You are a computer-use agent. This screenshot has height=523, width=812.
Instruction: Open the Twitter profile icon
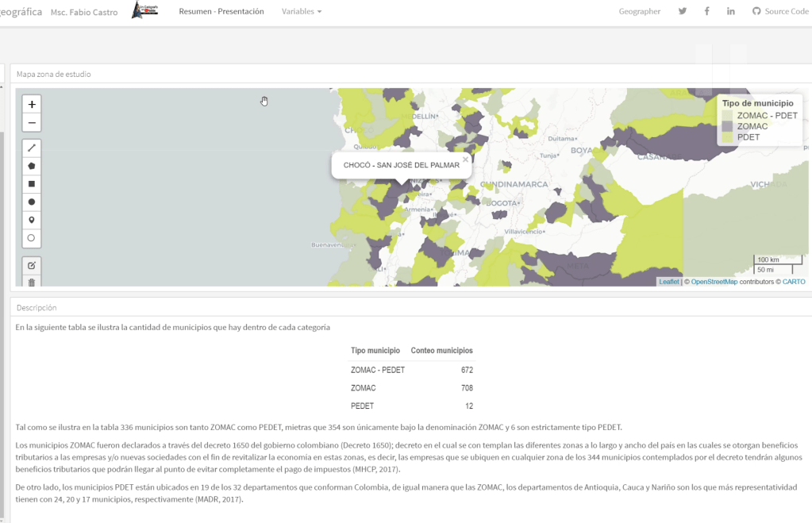(x=683, y=11)
